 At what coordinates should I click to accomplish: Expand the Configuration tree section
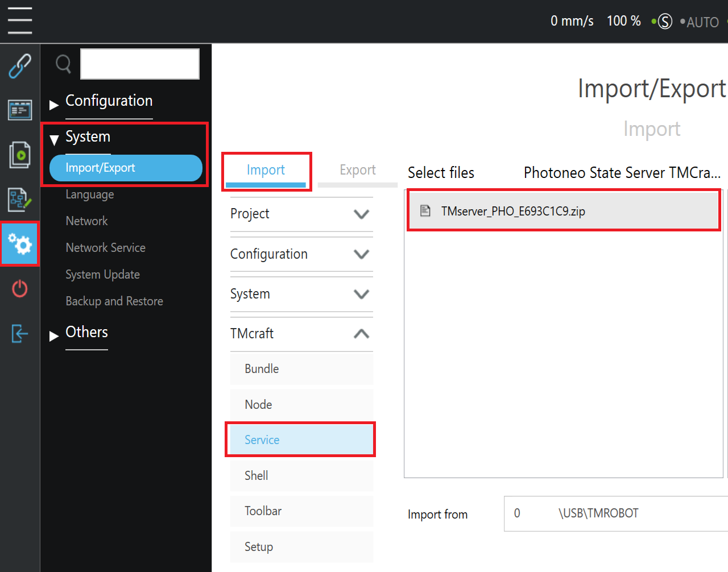(x=101, y=101)
